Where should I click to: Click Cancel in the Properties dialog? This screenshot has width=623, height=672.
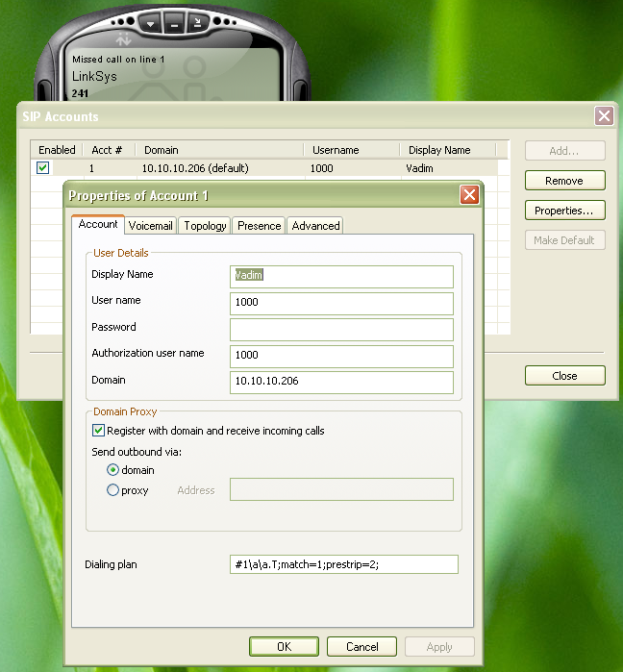362,646
